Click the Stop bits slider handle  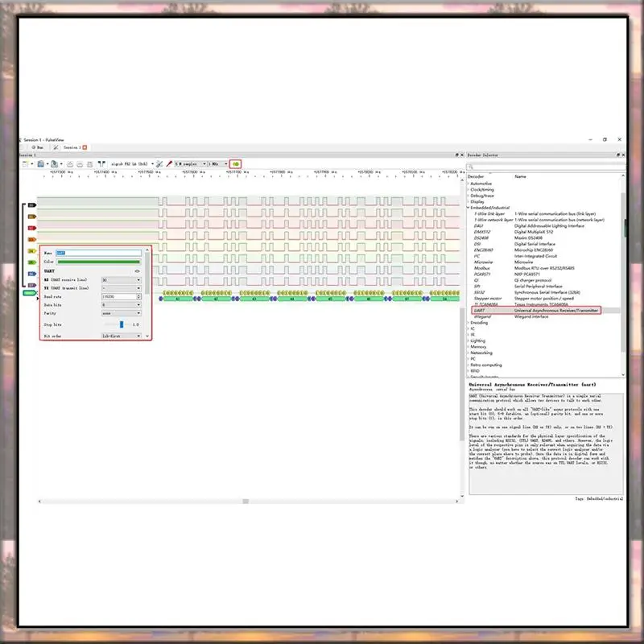coord(122,324)
